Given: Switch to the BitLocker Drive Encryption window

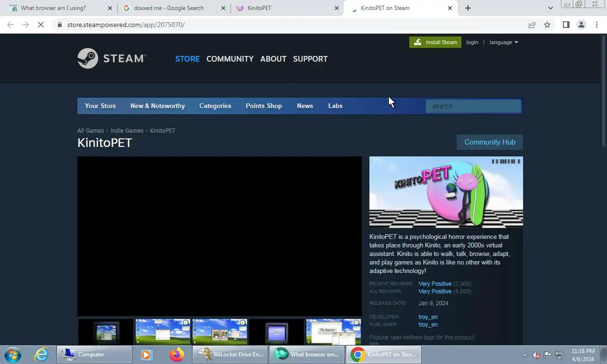Looking at the screenshot, I should click(x=230, y=355).
